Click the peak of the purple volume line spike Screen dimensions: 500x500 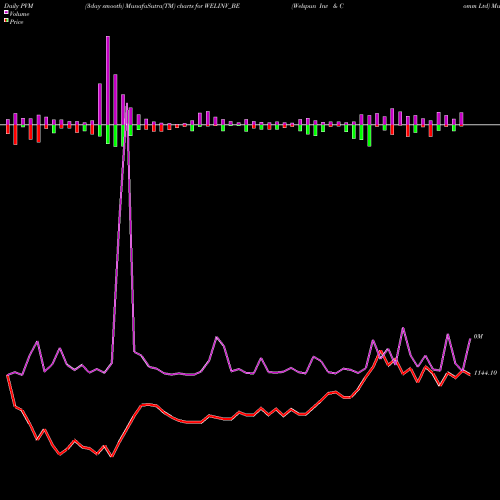pyautogui.click(x=127, y=105)
